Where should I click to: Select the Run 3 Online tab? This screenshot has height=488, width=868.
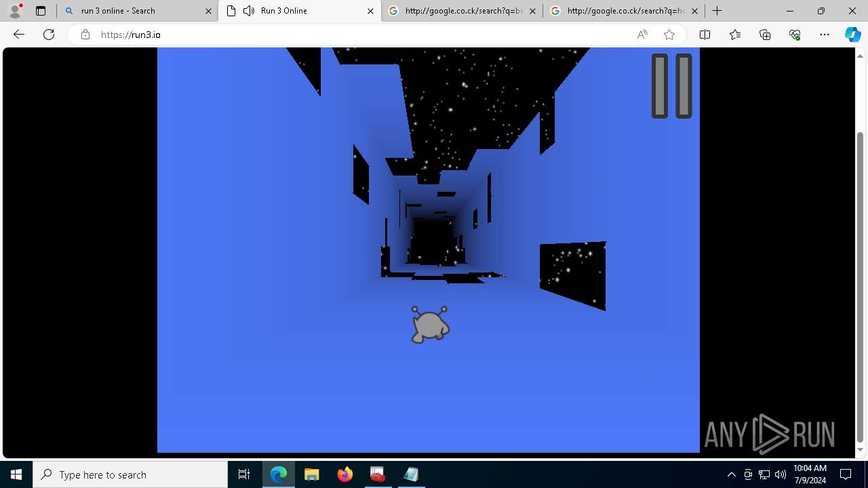click(x=299, y=11)
